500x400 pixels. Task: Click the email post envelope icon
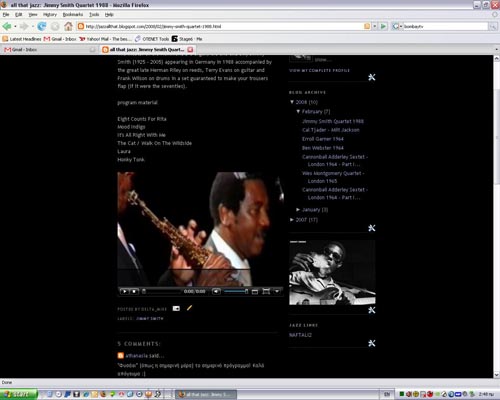(x=176, y=308)
